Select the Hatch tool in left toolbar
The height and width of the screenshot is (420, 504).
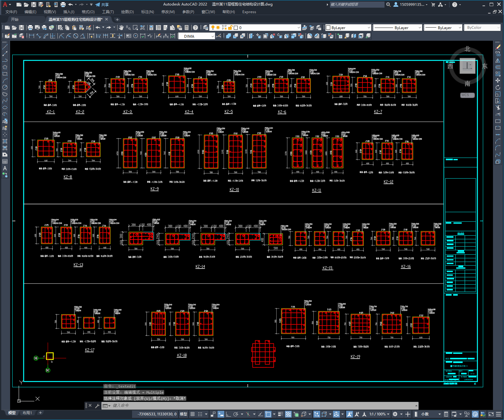coord(5,141)
